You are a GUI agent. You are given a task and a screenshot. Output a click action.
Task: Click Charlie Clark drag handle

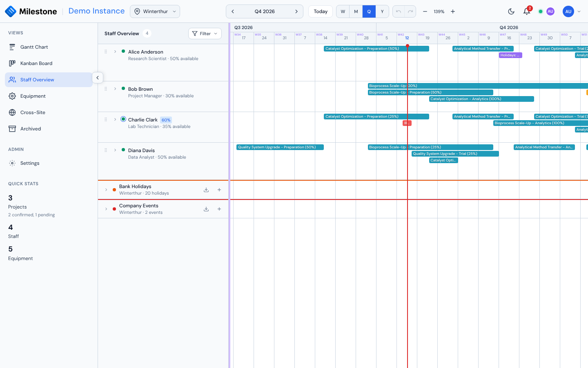click(106, 119)
